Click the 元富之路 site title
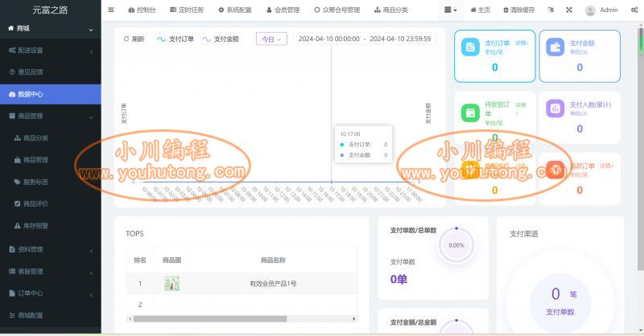This screenshot has width=644, height=336. coord(50,10)
